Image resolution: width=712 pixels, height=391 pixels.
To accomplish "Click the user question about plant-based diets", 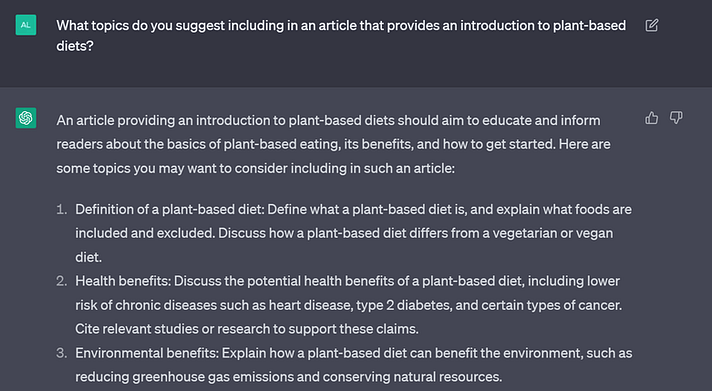I will [x=341, y=35].
